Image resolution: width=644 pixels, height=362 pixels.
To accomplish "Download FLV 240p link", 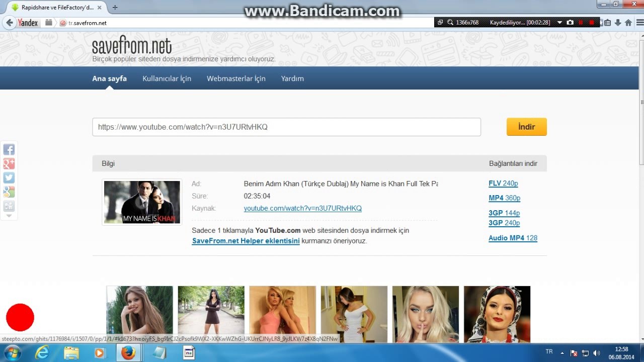I will pyautogui.click(x=503, y=183).
